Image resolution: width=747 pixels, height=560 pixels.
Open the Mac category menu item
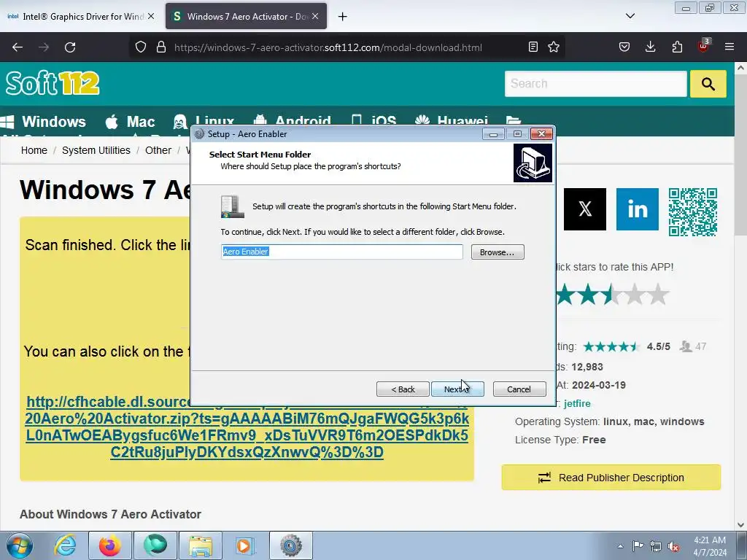(x=130, y=122)
